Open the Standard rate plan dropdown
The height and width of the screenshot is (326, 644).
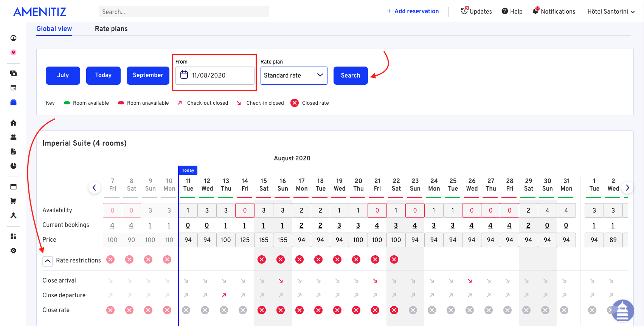[x=294, y=75]
